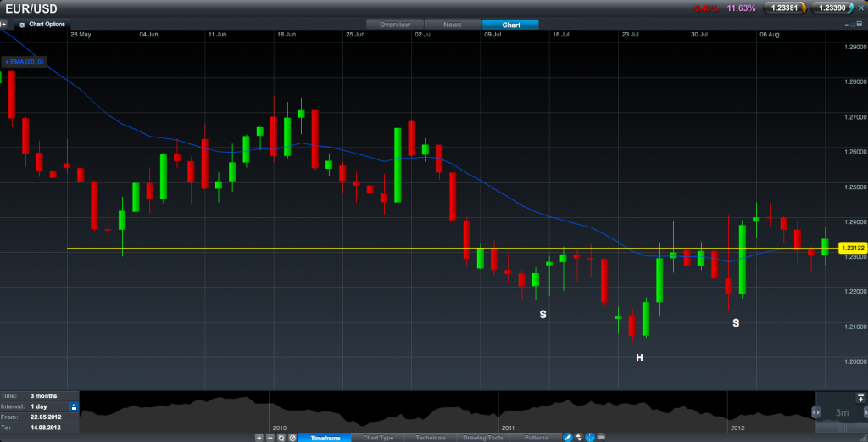Click the zoom out minus icon
The width and height of the screenshot is (868, 442).
click(270, 437)
